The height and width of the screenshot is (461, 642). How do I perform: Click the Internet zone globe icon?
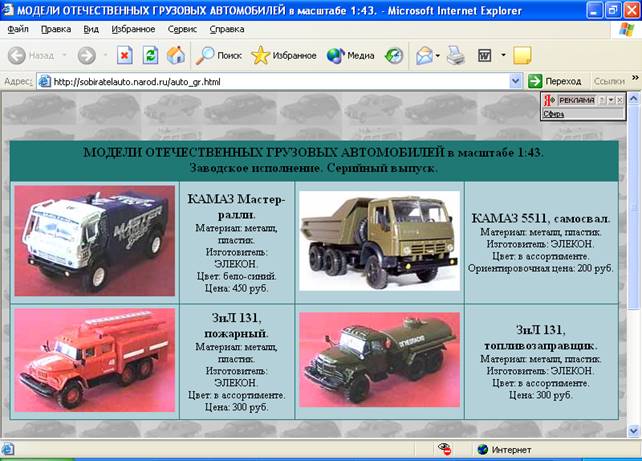pyautogui.click(x=483, y=450)
